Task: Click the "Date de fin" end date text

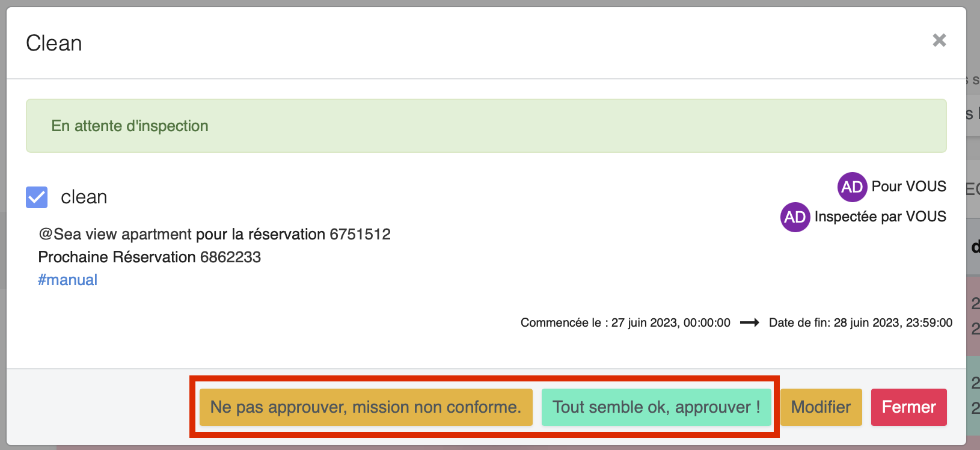Action: click(860, 322)
